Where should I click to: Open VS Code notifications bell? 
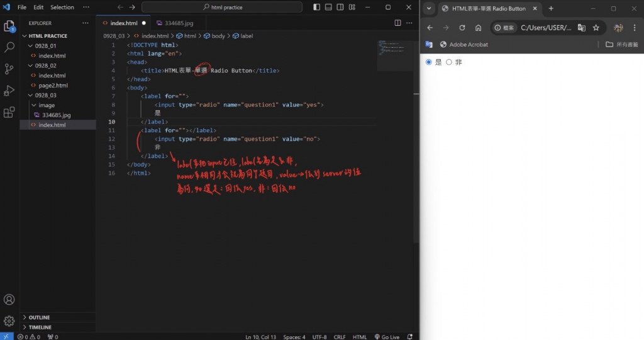409,337
